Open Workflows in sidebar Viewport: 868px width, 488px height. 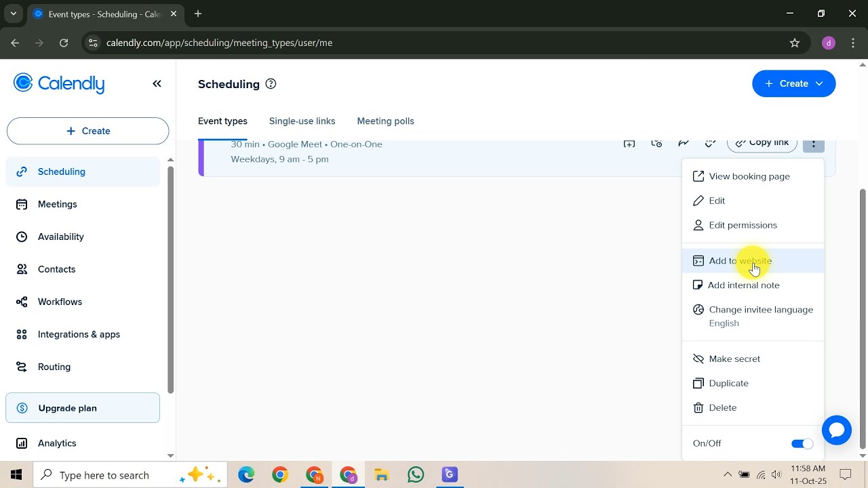pos(83,302)
